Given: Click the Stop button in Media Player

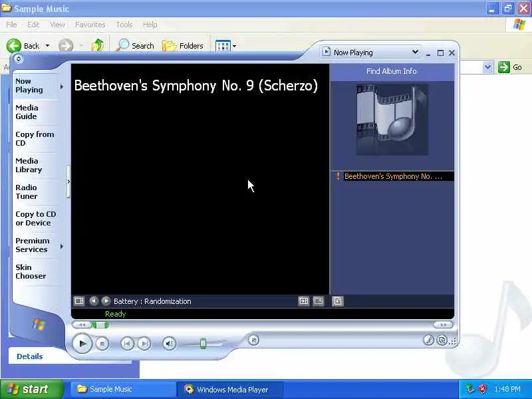Looking at the screenshot, I should (102, 344).
